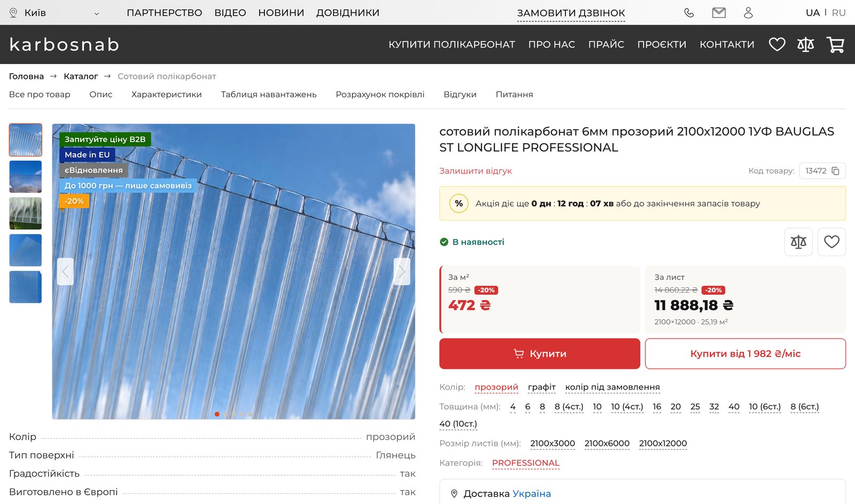The width and height of the screenshot is (855, 504).
Task: Click Купити від 1 982 ₴/міс button
Action: click(x=745, y=353)
